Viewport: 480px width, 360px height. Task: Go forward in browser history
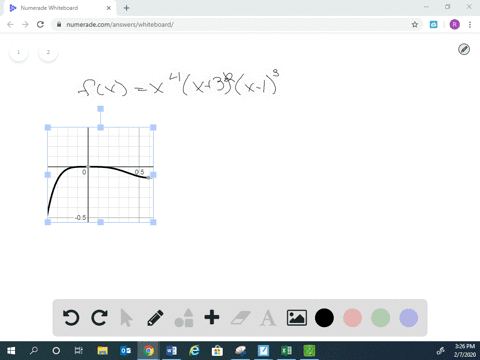[x=25, y=24]
